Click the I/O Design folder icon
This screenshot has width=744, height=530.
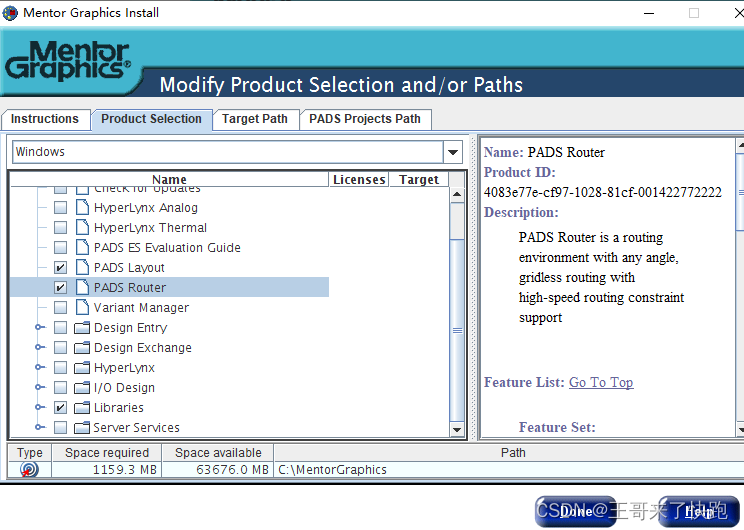[82, 387]
